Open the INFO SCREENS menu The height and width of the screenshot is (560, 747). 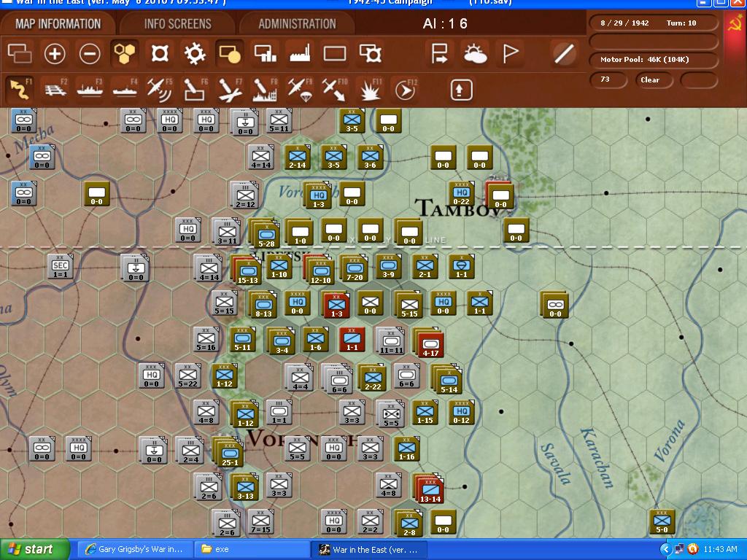pyautogui.click(x=178, y=23)
